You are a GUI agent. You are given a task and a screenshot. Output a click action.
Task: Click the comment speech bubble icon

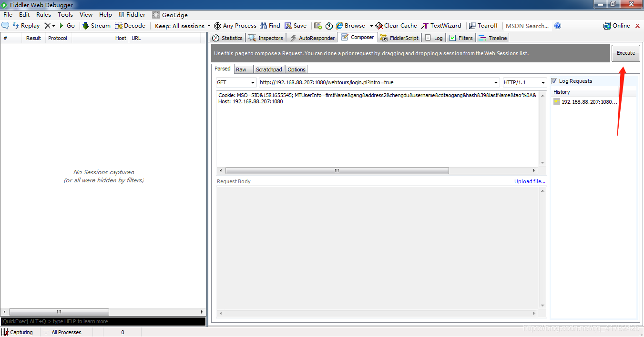pyautogui.click(x=6, y=26)
